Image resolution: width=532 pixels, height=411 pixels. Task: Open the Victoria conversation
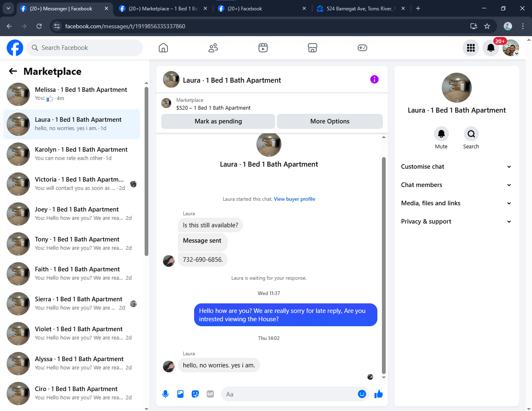71,184
